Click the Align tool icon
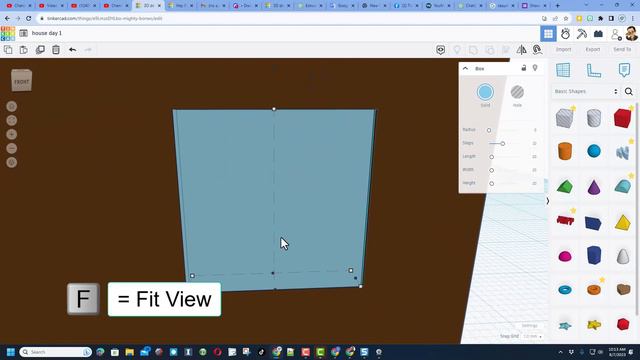Screen dimensions: 640x360 pos(506,50)
